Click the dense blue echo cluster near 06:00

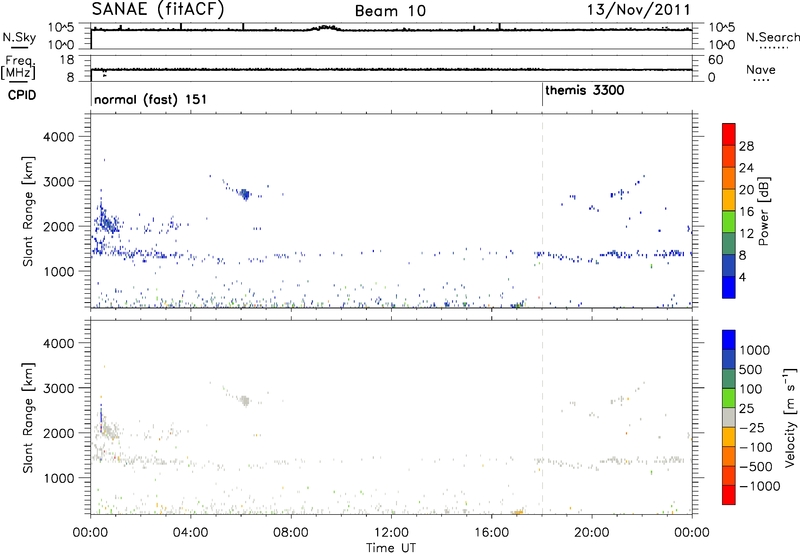pyautogui.click(x=245, y=194)
